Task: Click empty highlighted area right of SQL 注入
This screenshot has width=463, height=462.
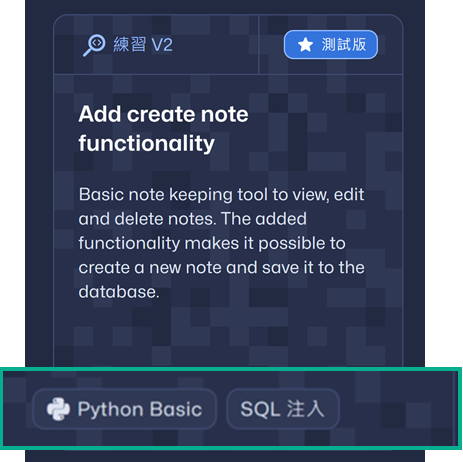Action: click(x=397, y=409)
